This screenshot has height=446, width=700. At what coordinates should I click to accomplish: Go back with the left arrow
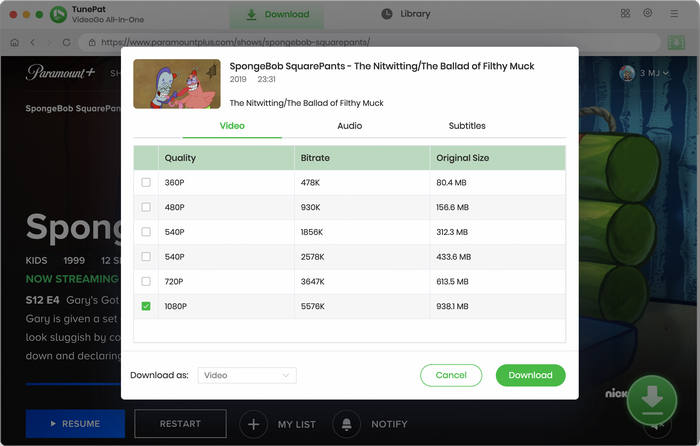tap(33, 43)
